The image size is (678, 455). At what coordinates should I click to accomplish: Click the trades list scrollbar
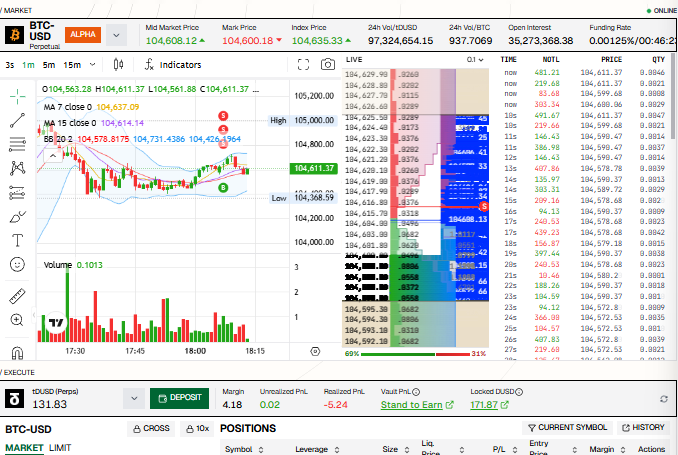pyautogui.click(x=673, y=97)
